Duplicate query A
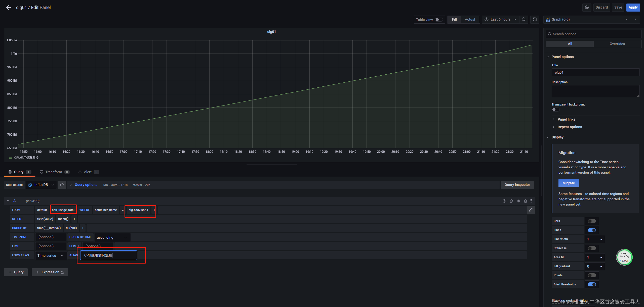 pyautogui.click(x=511, y=201)
